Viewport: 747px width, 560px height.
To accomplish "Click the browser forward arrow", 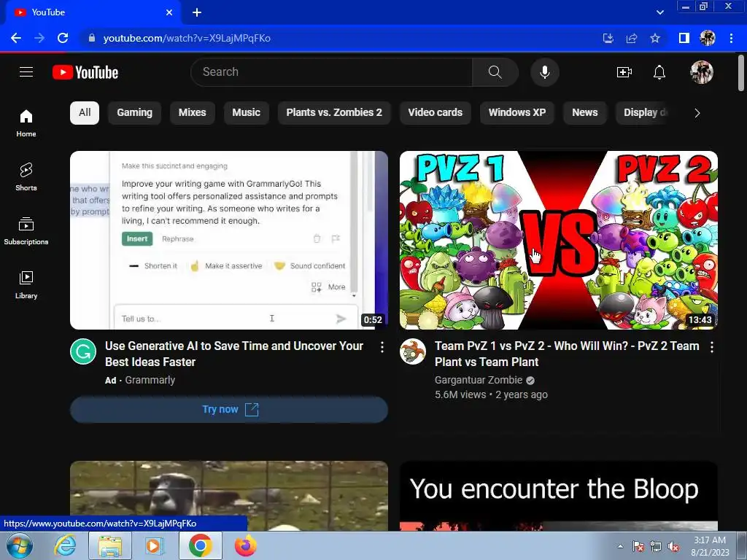I will [39, 38].
